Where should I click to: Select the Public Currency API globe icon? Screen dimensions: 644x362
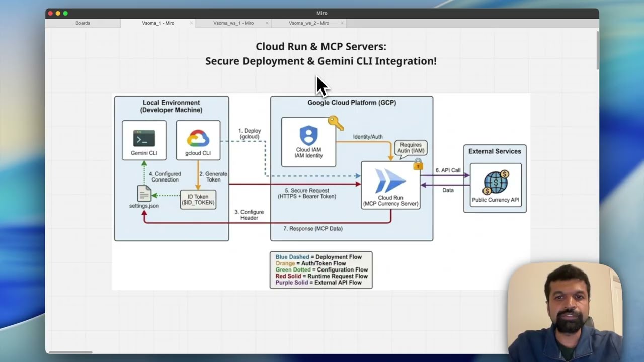[x=496, y=183]
